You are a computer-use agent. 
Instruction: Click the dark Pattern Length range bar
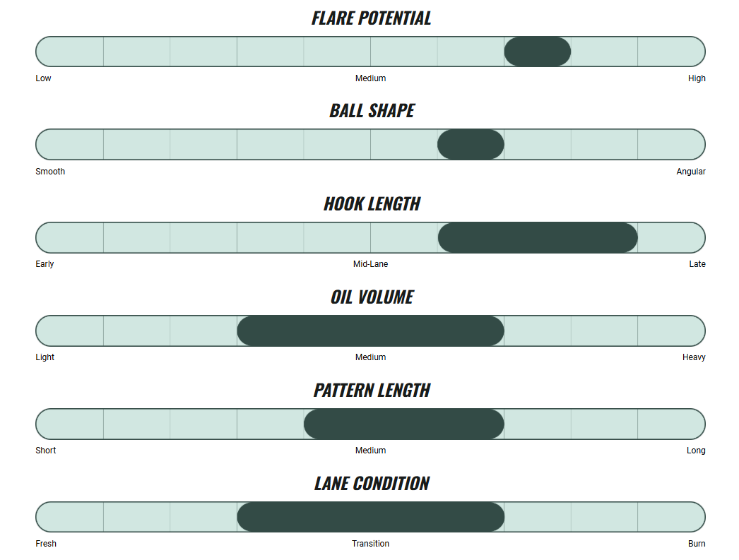pyautogui.click(x=404, y=424)
